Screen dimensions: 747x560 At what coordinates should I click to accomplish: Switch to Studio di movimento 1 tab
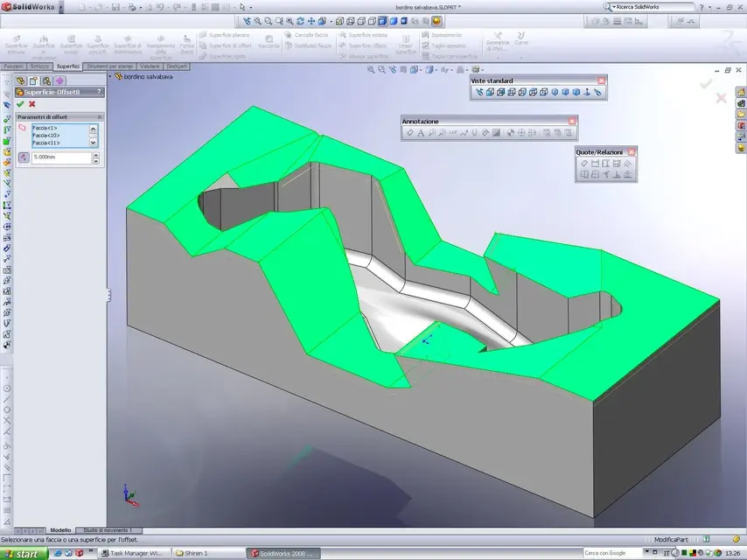108,530
